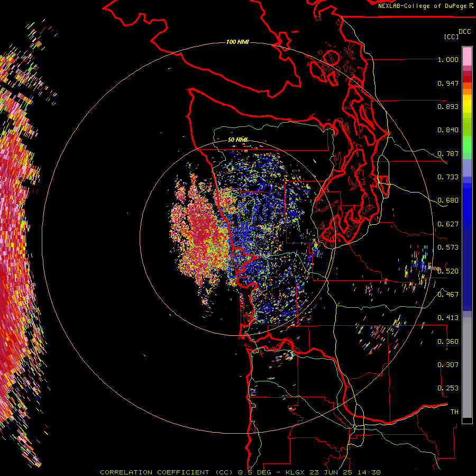Click the 0.733 color scale label
The height and width of the screenshot is (476, 476).
coord(448,177)
